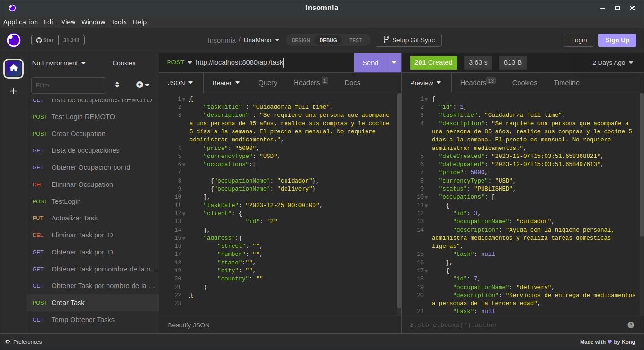Open the 2 Days Ago history dropdown
644x350 pixels.
click(613, 63)
